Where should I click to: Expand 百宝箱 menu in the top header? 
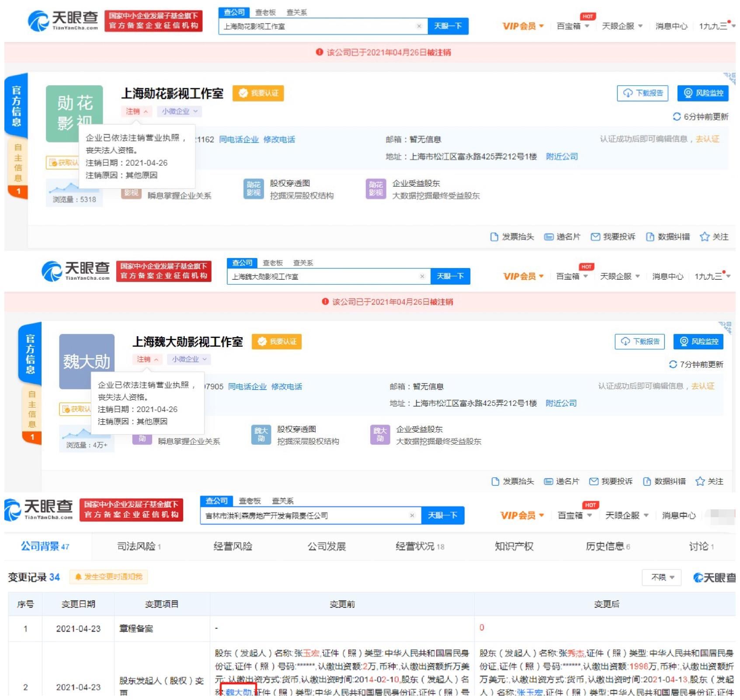[x=573, y=26]
